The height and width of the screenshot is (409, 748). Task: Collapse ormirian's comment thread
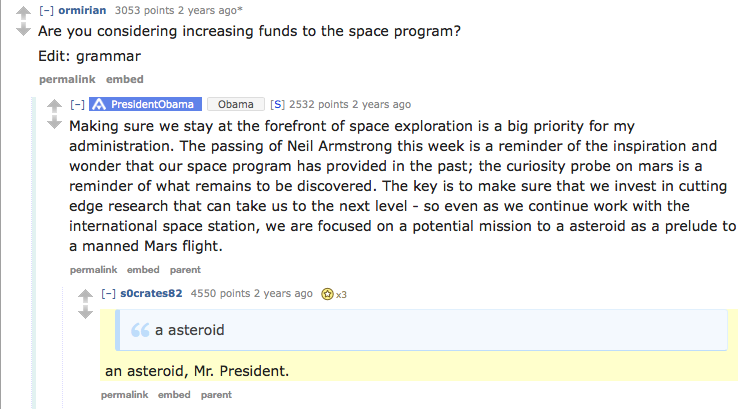pyautogui.click(x=45, y=10)
